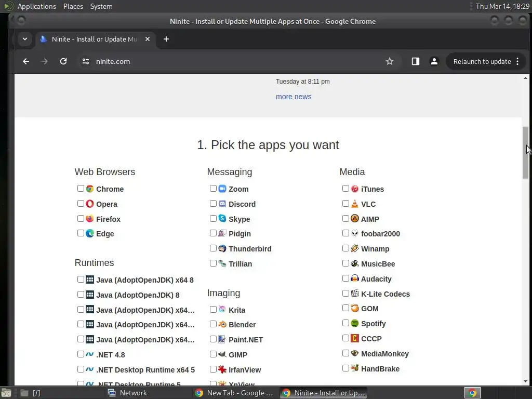Click the IrfanView app icon
532x399 pixels.
(x=222, y=369)
